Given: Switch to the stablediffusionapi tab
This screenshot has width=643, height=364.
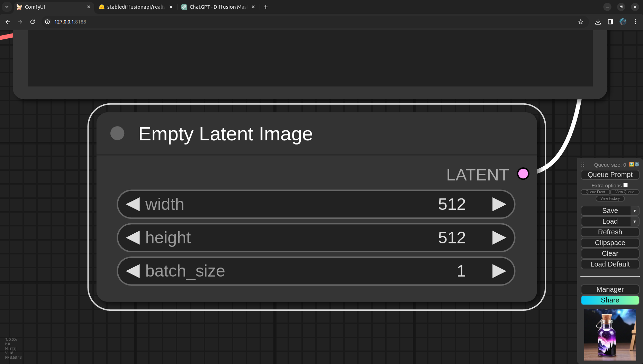Looking at the screenshot, I should [x=136, y=7].
